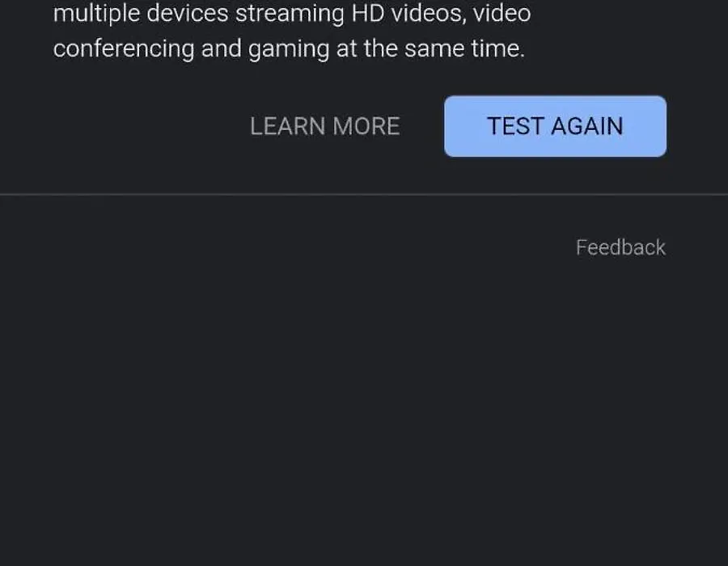This screenshot has height=566, width=728.
Task: Click the word 'video' ending the first line
Action: tap(502, 13)
